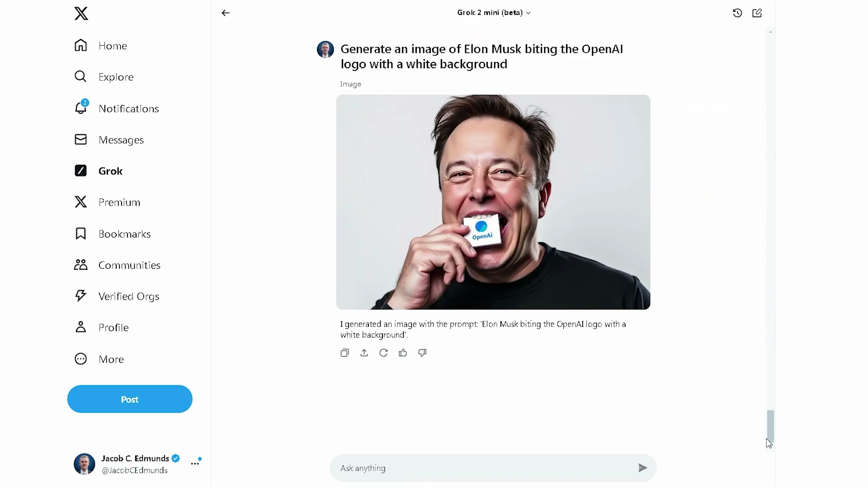Click the Post button
This screenshot has width=868, height=488.
129,399
